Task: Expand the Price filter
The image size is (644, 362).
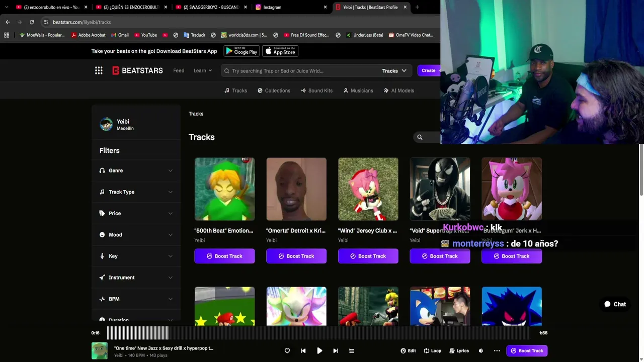Action: [x=136, y=213]
